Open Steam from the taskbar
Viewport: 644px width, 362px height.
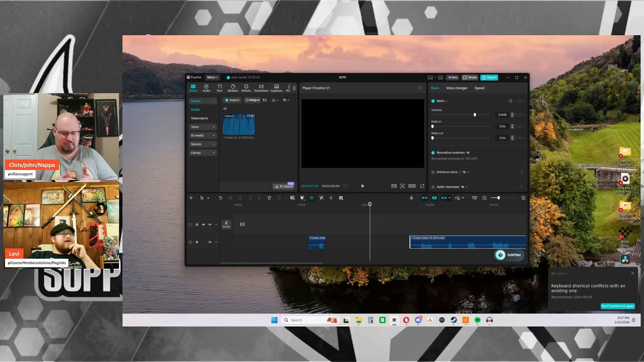(x=454, y=320)
